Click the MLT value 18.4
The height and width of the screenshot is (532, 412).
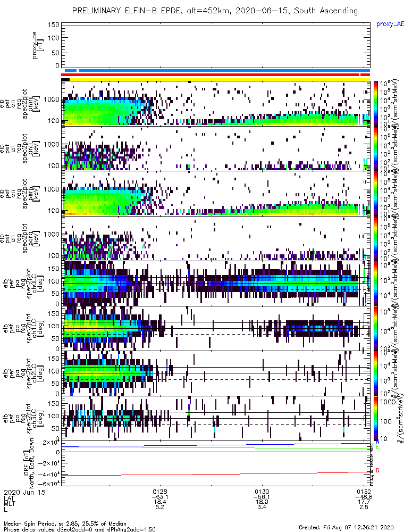pos(159,502)
